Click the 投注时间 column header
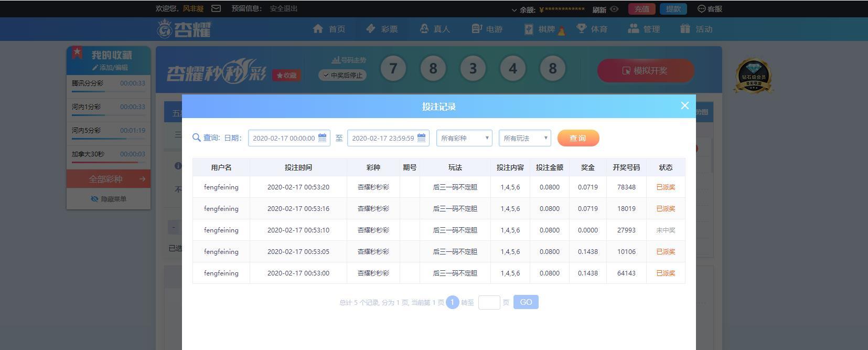868x350 pixels. tap(298, 167)
